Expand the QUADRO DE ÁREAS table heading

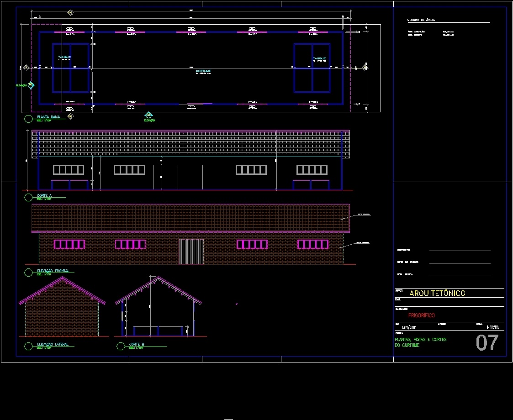click(420, 19)
